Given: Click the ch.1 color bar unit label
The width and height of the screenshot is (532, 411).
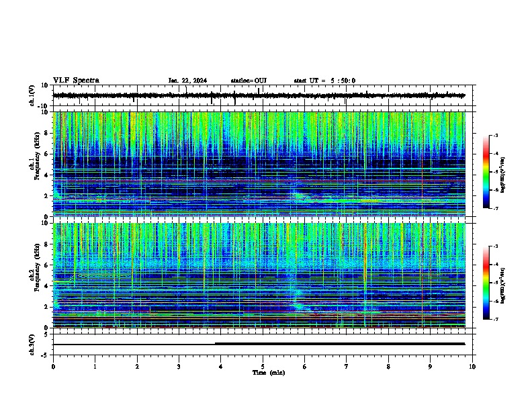Looking at the screenshot, I should click(503, 175).
